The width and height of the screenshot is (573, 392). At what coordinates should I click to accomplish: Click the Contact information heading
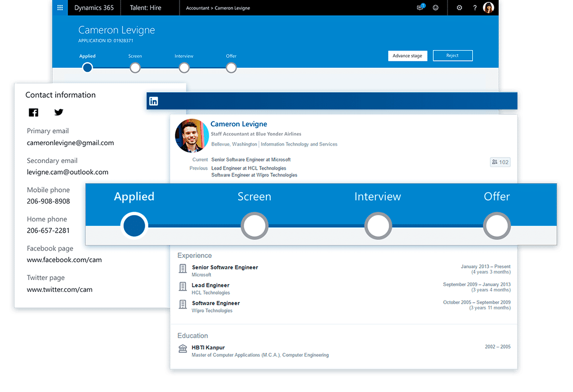pos(61,95)
